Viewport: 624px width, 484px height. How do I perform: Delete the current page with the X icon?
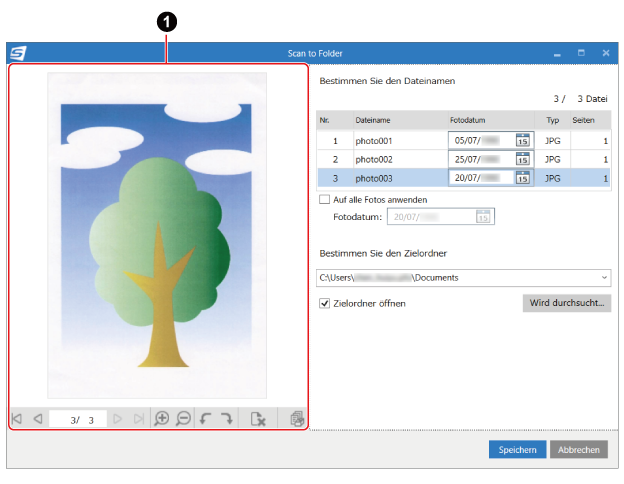pyautogui.click(x=258, y=419)
